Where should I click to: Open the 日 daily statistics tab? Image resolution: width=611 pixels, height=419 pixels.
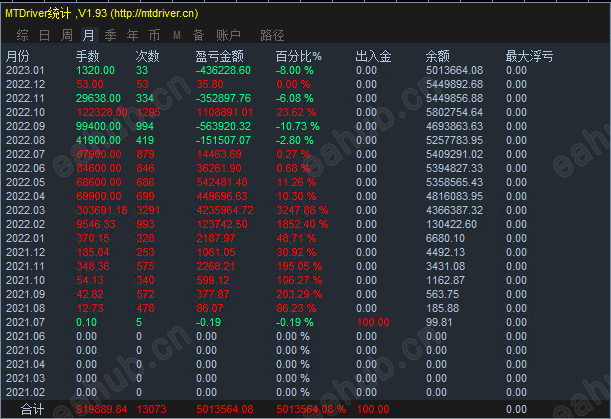[x=44, y=35]
